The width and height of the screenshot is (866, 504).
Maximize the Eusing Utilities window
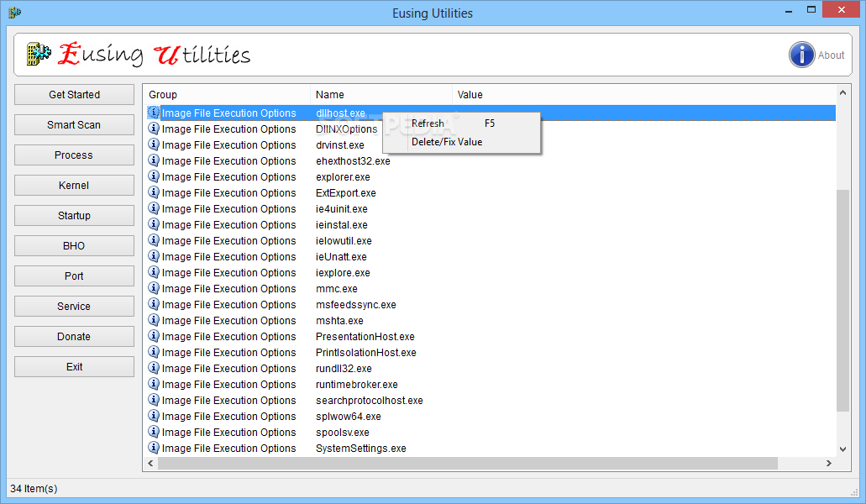[x=811, y=9]
